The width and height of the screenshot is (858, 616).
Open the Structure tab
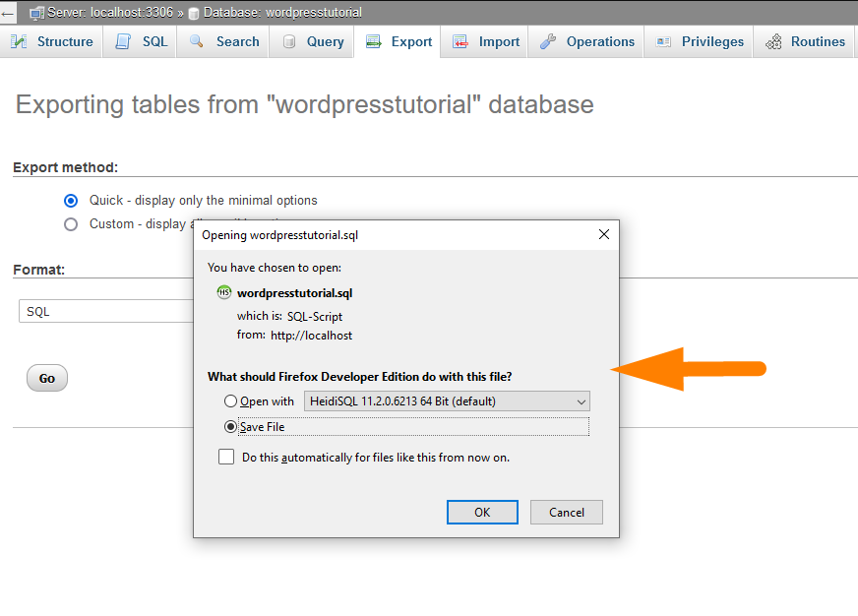[52, 41]
